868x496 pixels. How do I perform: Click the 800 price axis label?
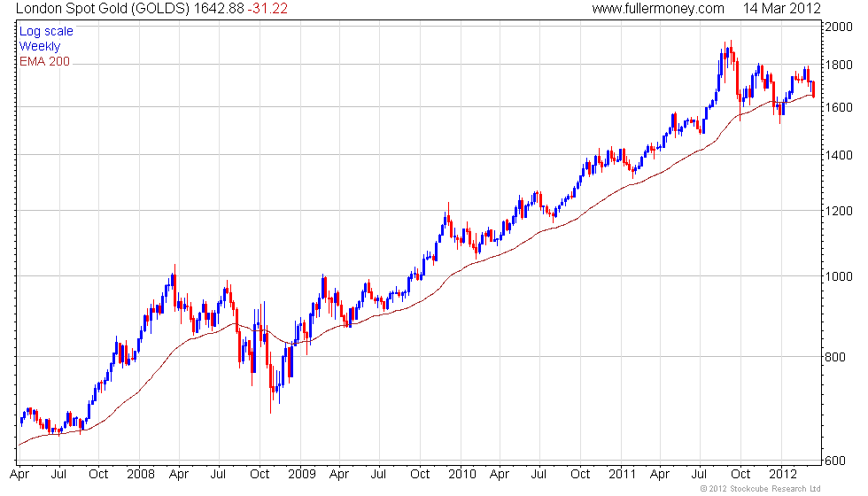(x=834, y=357)
